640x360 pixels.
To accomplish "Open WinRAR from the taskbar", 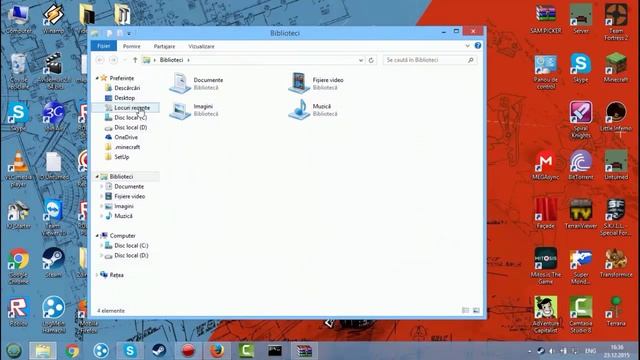I will pyautogui.click(x=304, y=351).
